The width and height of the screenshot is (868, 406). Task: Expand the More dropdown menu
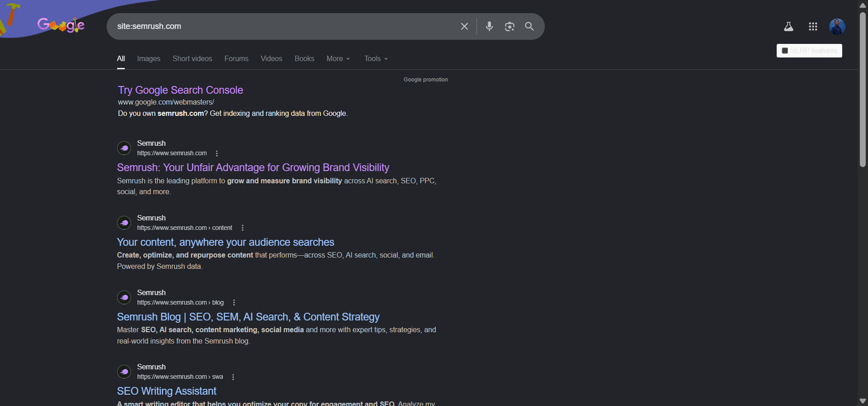pyautogui.click(x=338, y=59)
